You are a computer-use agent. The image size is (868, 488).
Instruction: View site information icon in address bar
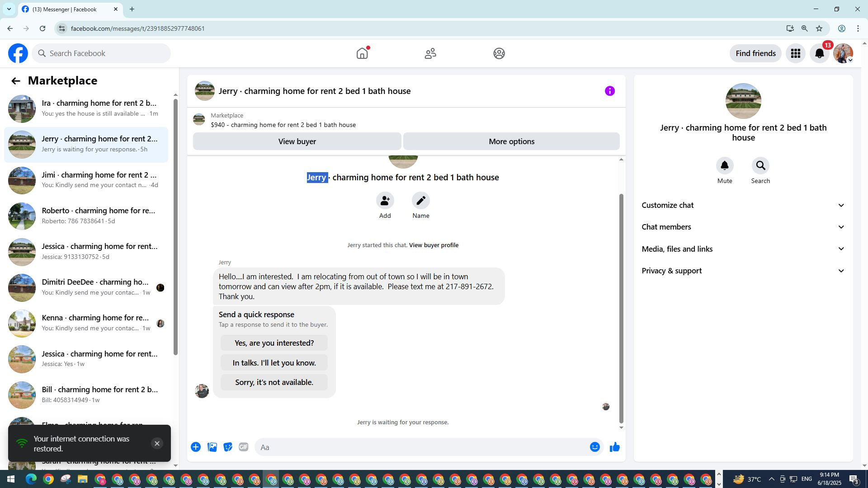(61, 28)
